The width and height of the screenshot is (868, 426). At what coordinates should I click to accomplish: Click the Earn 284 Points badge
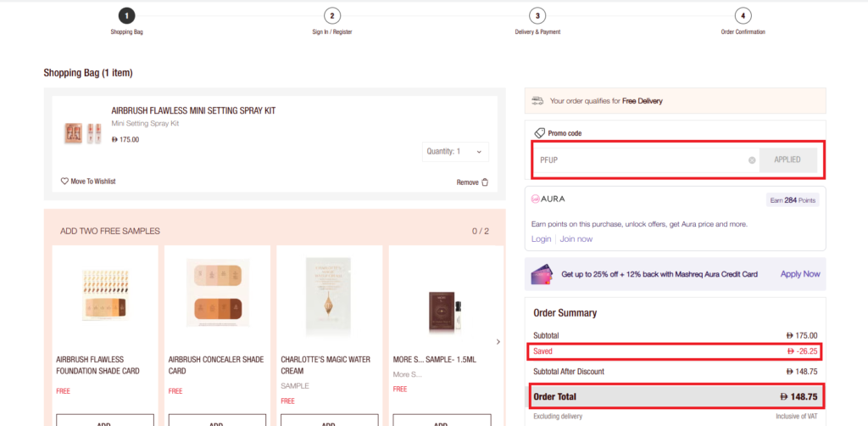(793, 200)
